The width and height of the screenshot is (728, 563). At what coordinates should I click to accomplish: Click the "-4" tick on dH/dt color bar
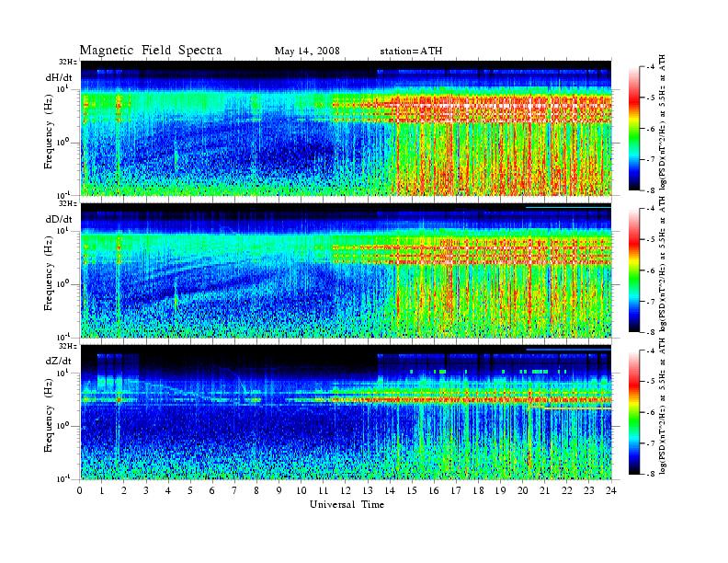click(x=651, y=67)
